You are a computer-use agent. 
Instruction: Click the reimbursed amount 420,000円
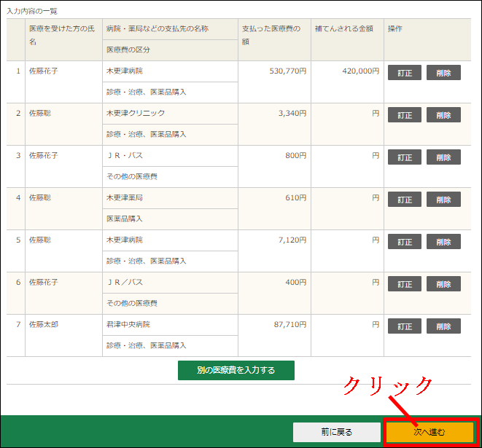(361, 71)
